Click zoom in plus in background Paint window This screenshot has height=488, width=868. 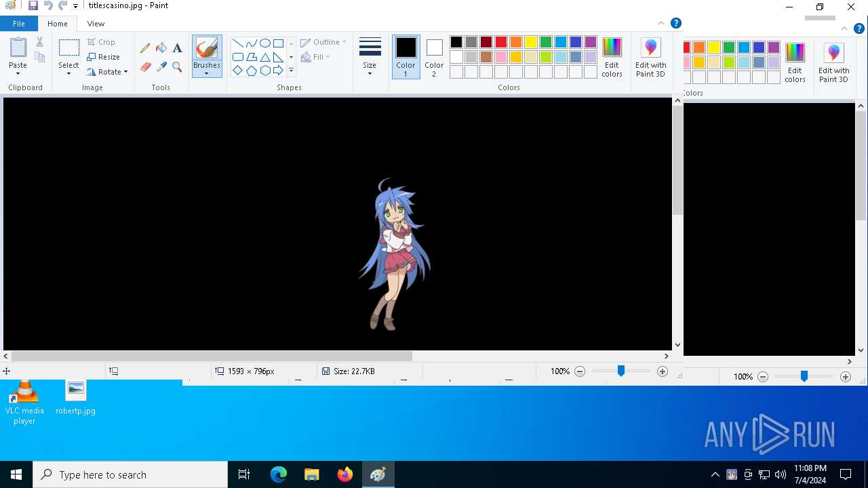pos(846,377)
